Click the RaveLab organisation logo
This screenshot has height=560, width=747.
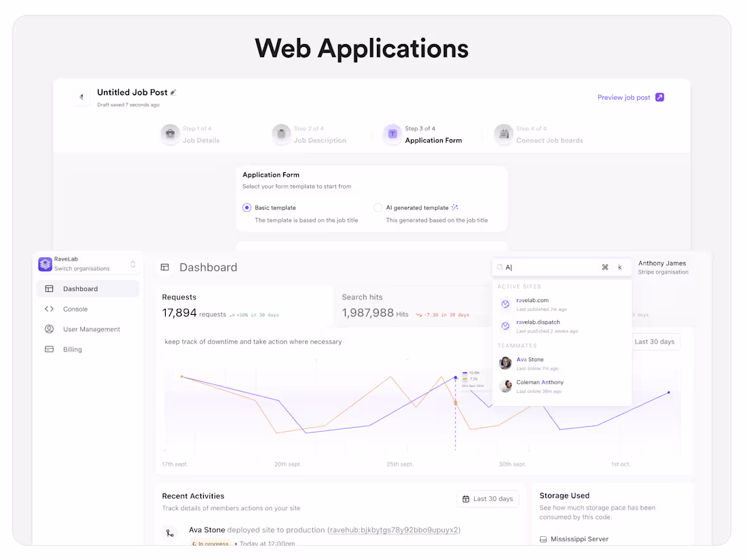coord(45,263)
